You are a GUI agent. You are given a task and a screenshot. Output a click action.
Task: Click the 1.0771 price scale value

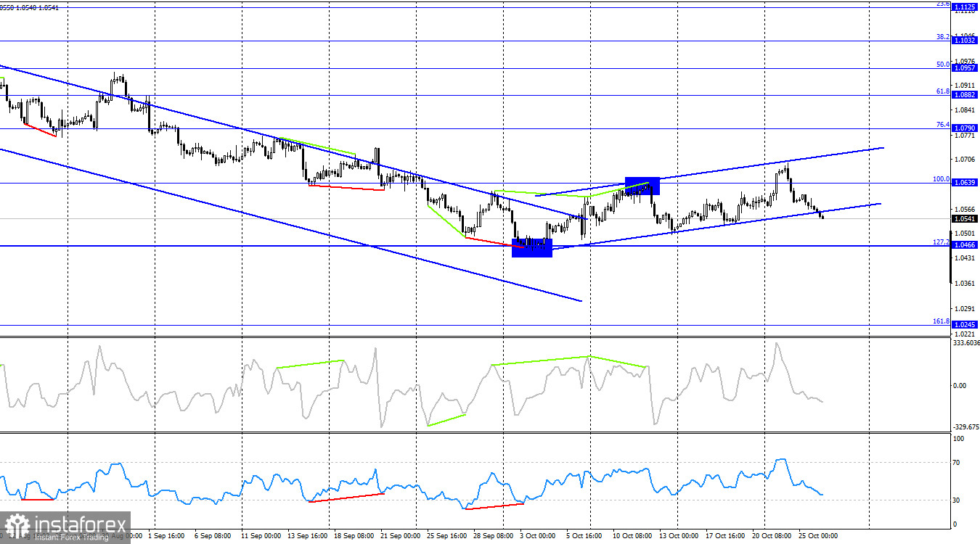964,136
